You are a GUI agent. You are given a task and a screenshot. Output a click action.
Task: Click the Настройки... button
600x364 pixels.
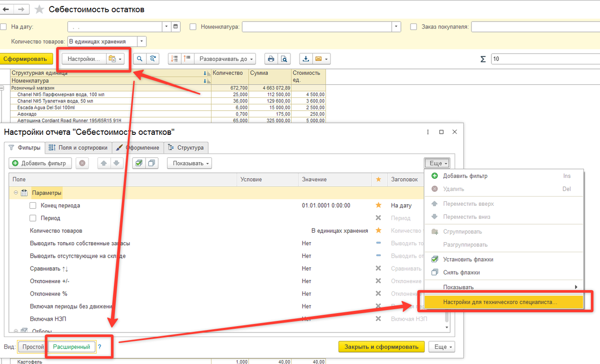click(84, 59)
